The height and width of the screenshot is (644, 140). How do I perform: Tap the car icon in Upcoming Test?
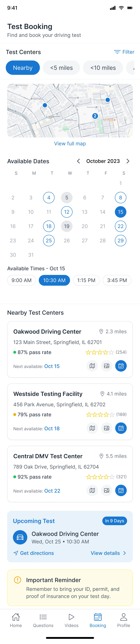coord(20,537)
